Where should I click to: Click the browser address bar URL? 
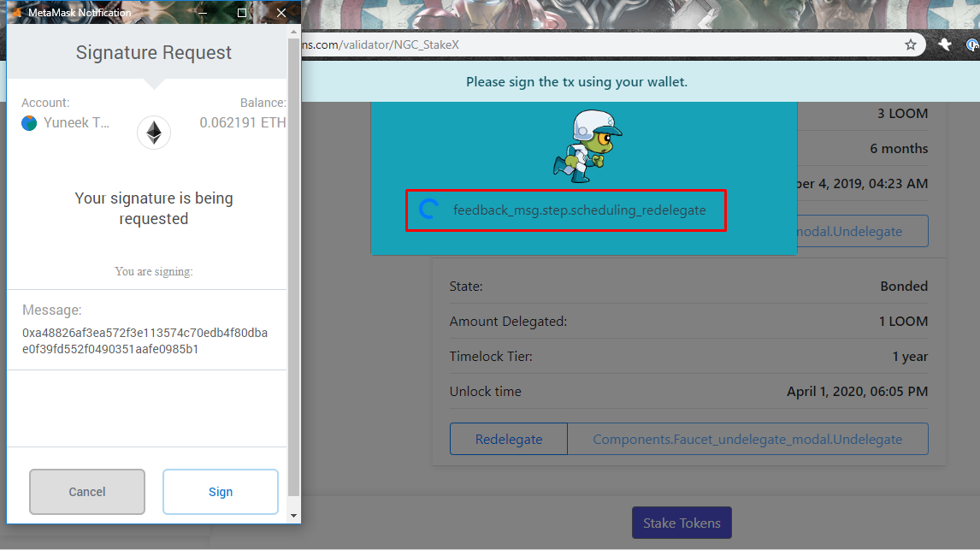(x=380, y=45)
